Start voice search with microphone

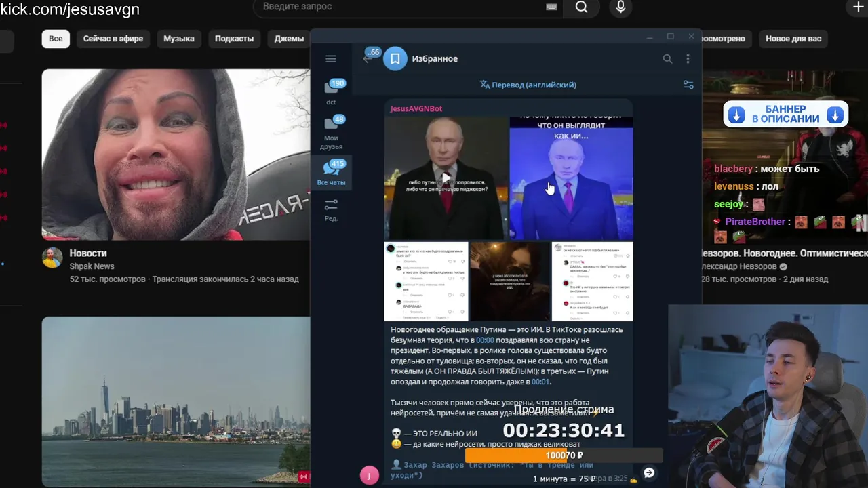pyautogui.click(x=620, y=7)
